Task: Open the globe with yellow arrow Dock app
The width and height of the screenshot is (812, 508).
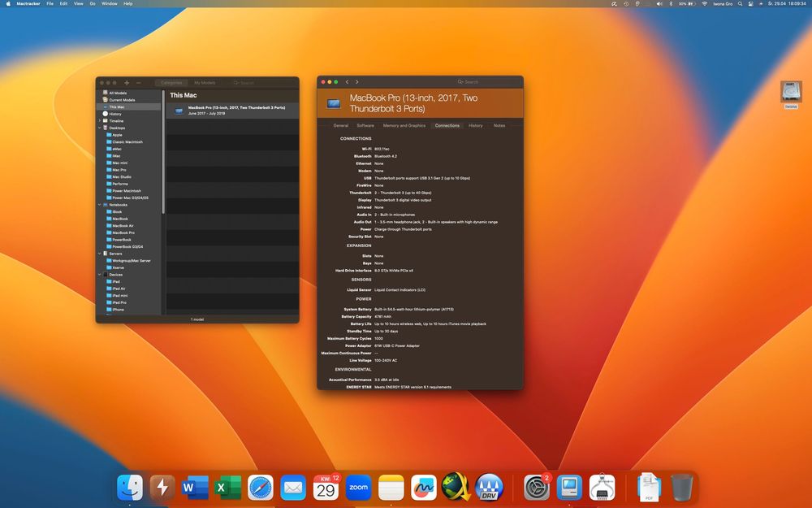Action: pos(456,486)
